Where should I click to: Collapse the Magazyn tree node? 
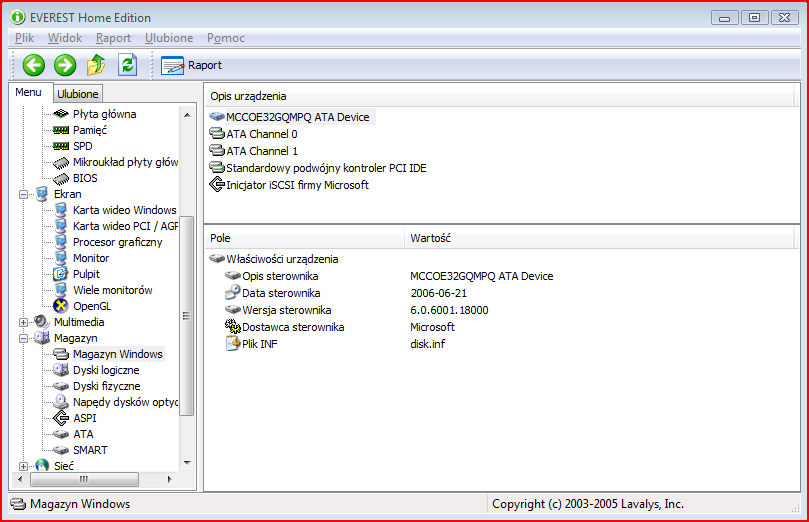[x=23, y=338]
